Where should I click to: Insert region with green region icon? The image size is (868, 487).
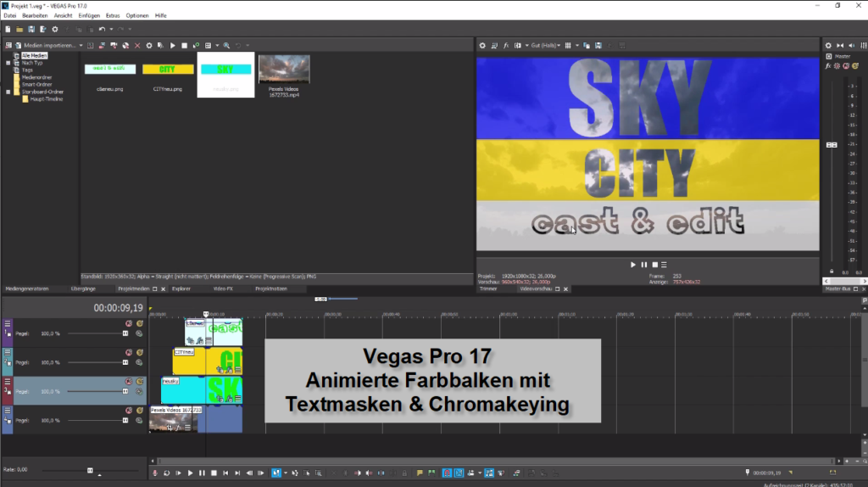pos(431,473)
